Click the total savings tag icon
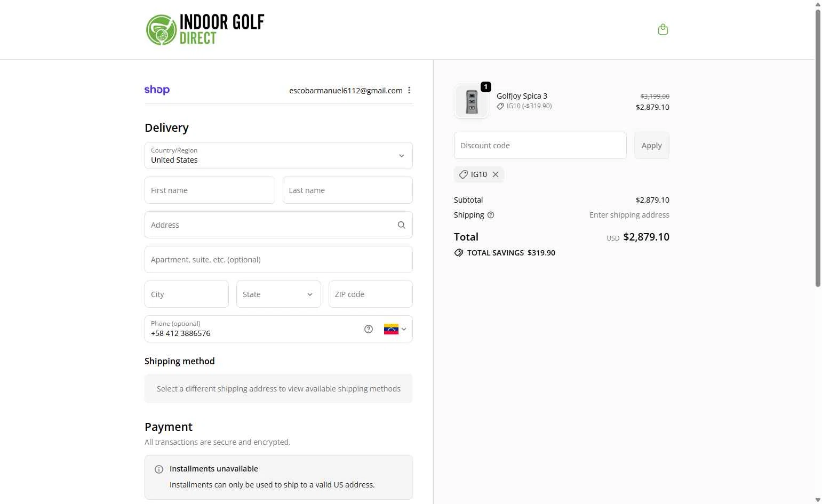Viewport: 822px width, 504px height. click(459, 253)
